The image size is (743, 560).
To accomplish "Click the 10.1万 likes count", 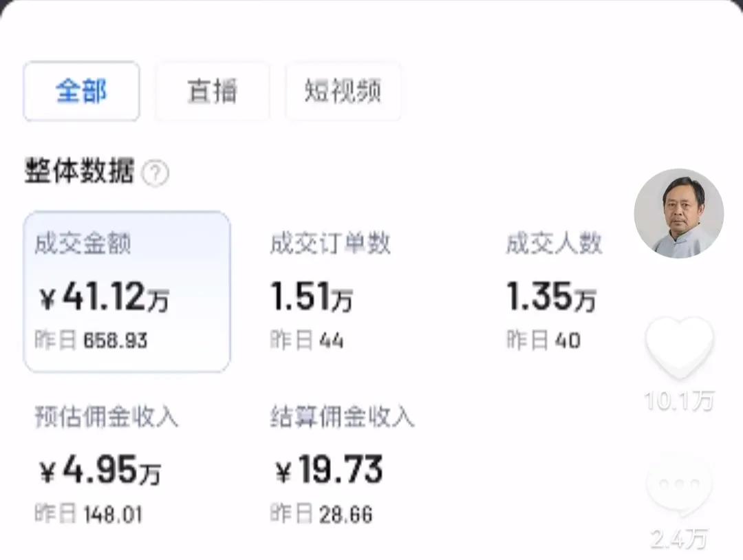I will [679, 400].
